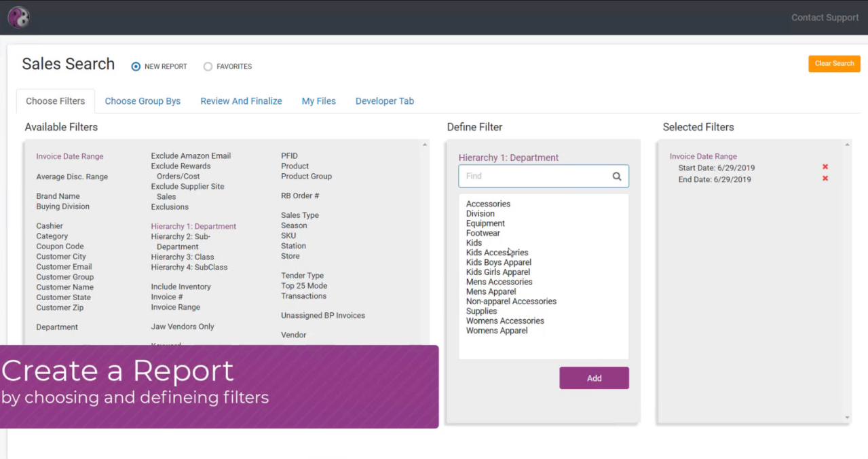Select the PFID filter
868x459 pixels.
tap(289, 155)
